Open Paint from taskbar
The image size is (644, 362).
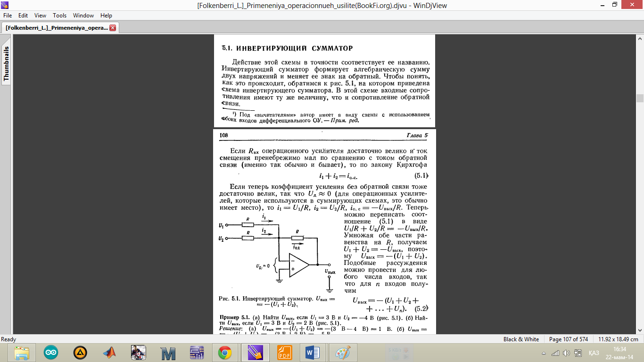(342, 353)
